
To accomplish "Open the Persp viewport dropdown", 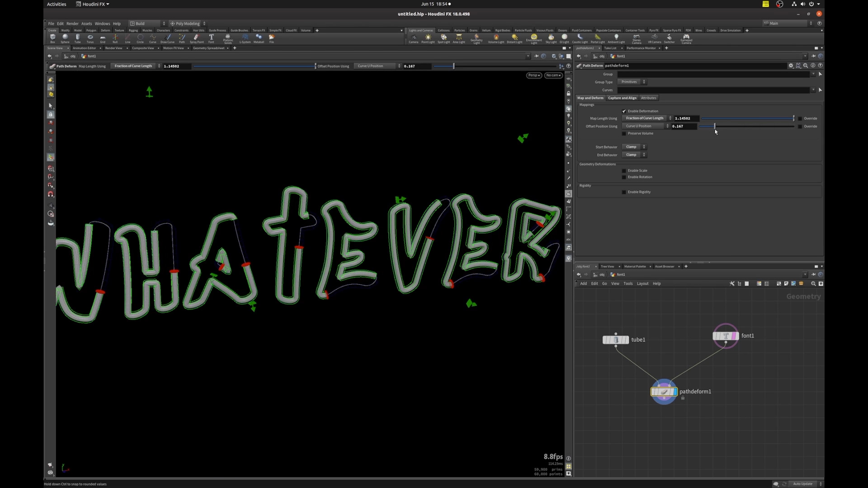I will 534,75.
